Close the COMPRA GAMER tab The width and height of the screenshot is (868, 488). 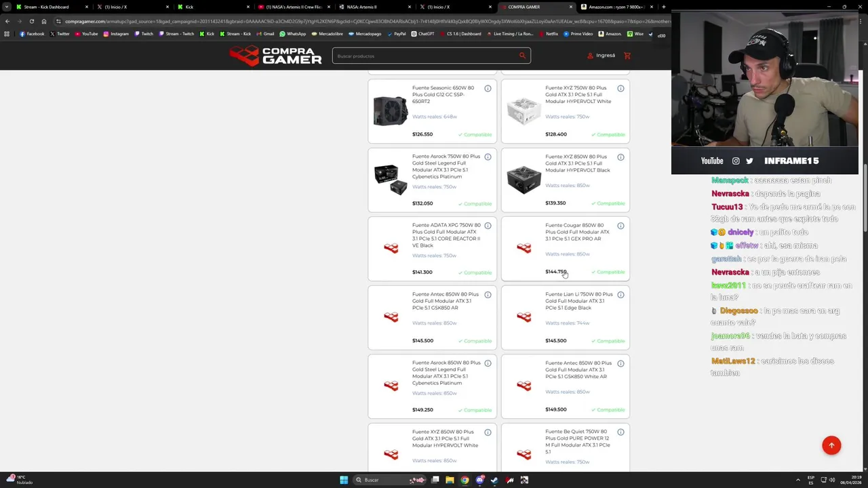pyautogui.click(x=571, y=7)
